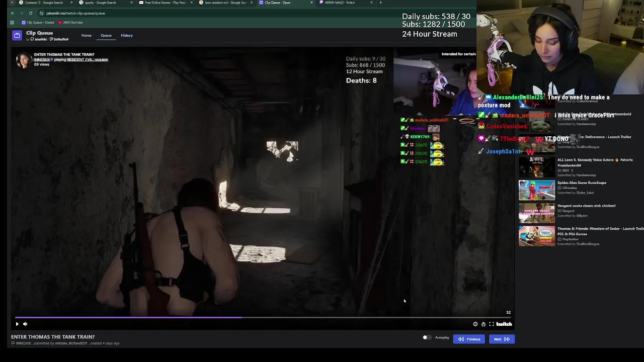Mute the clip with the volume icon
644x362 pixels.
click(x=25, y=324)
